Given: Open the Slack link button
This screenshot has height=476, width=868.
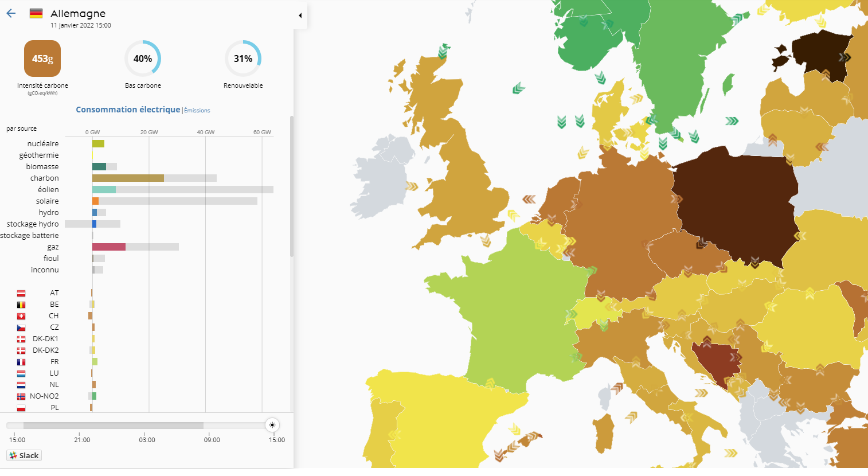Looking at the screenshot, I should coord(24,455).
